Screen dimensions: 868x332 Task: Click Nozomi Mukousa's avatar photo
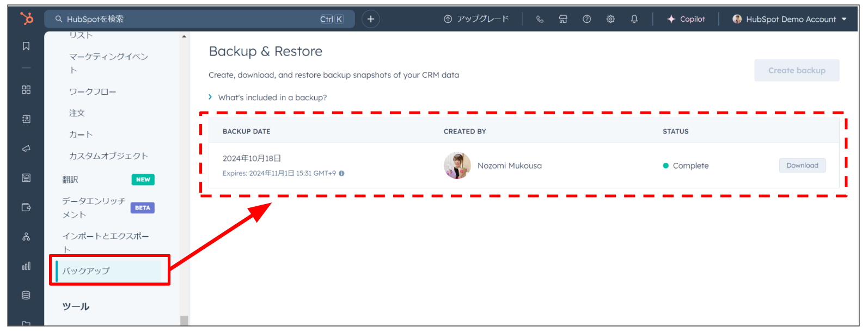click(x=457, y=165)
